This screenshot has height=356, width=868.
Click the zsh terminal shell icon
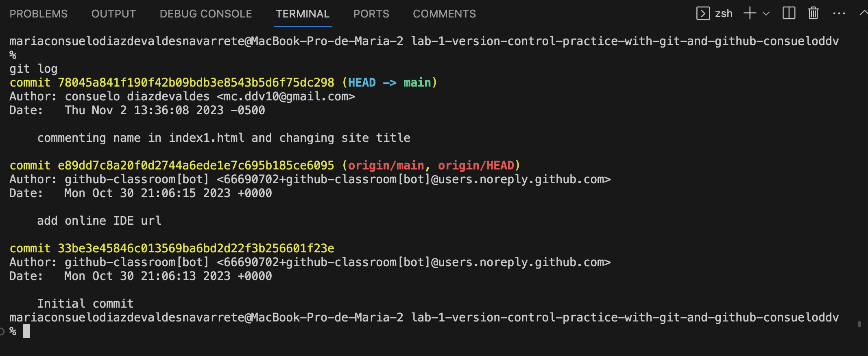[703, 13]
